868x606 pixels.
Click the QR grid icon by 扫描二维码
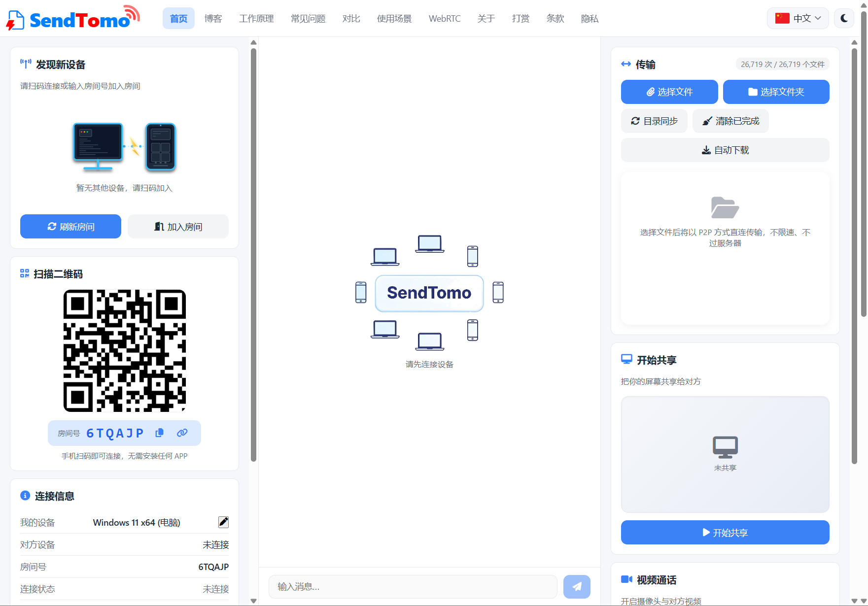click(25, 273)
